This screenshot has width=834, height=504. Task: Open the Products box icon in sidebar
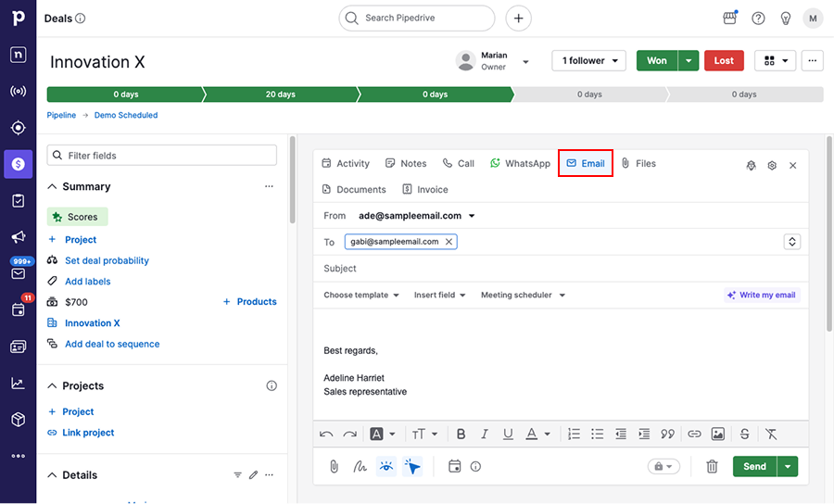(x=19, y=420)
